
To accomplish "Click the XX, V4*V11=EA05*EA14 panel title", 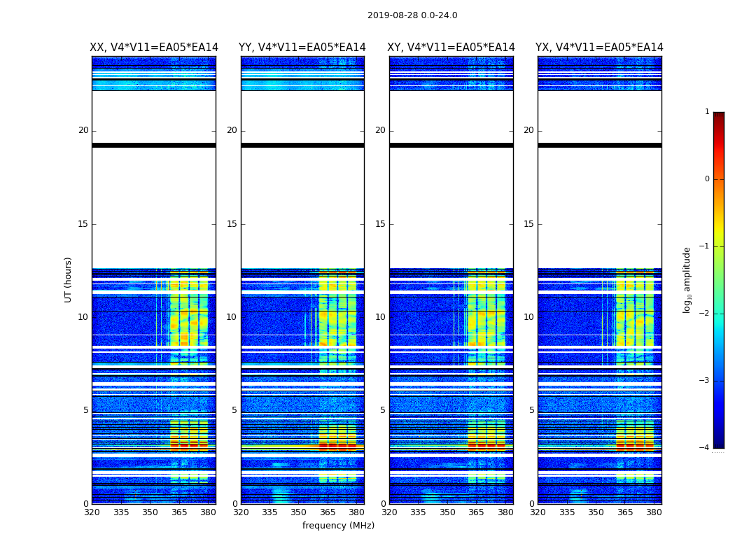I will [154, 48].
